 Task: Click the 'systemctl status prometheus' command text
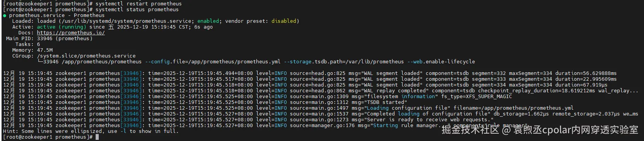click(x=137, y=10)
